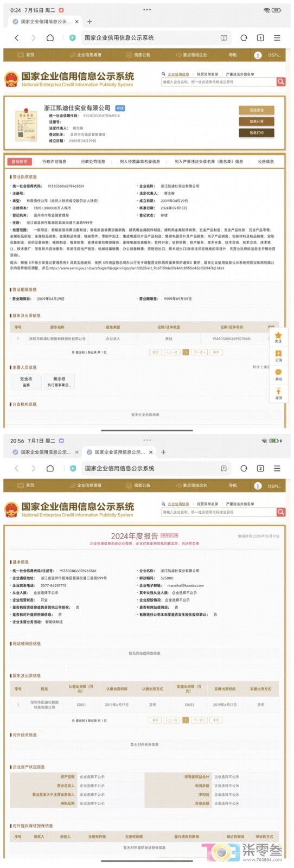Viewport: 294px width, 868px height.
Task: Open personnel card 蒋念根 执行董事
Action: [59, 382]
